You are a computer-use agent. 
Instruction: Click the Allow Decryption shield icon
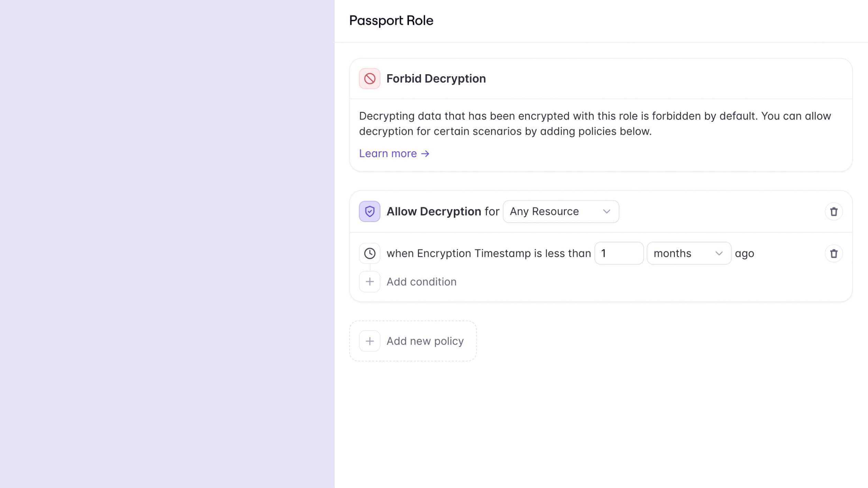[369, 211]
